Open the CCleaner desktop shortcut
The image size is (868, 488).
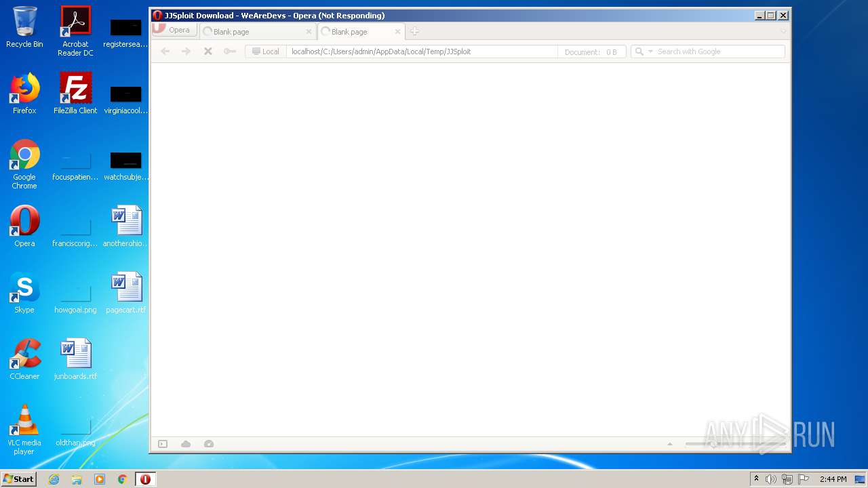[x=24, y=359]
